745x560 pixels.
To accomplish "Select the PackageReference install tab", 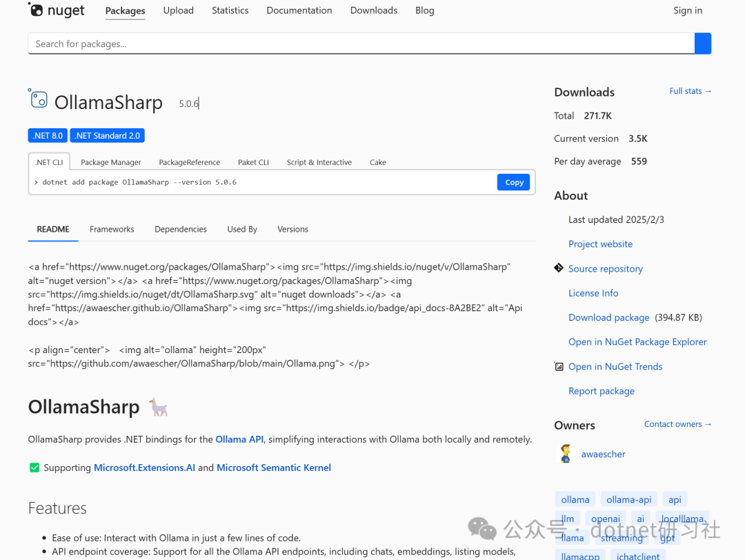I will coord(190,163).
